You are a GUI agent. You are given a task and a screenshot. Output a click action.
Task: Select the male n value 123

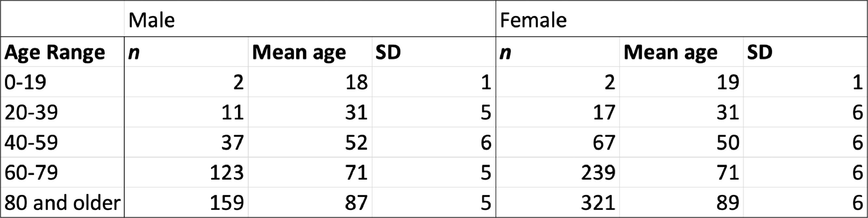click(227, 172)
